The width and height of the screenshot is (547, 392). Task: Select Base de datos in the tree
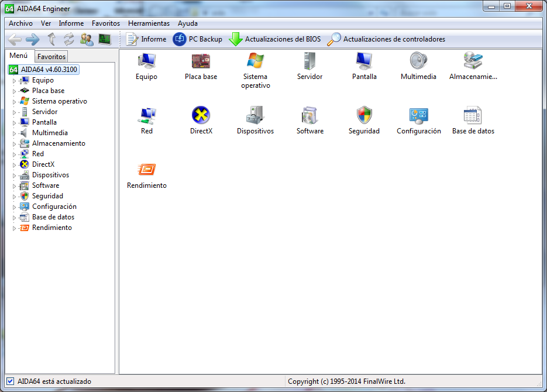tap(53, 217)
